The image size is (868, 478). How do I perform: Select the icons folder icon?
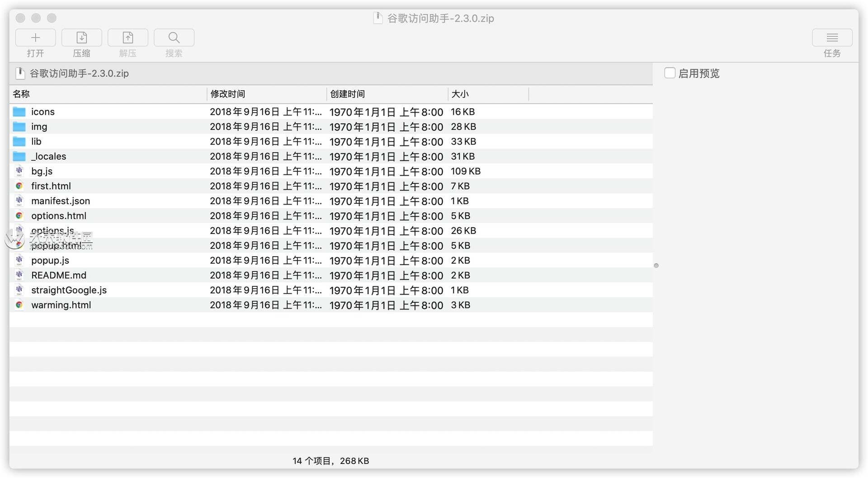point(19,112)
